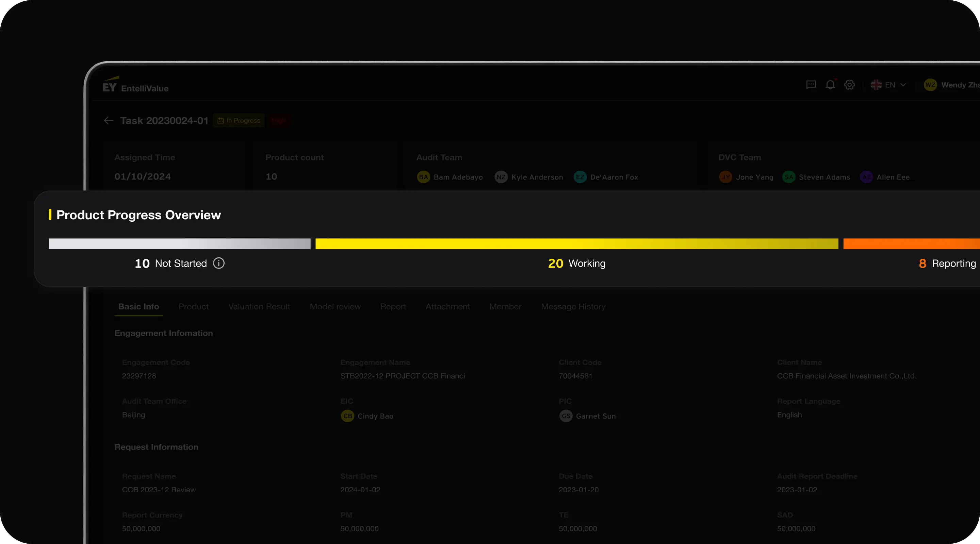The height and width of the screenshot is (544, 980).
Task: Click the Request Information section heading
Action: tap(157, 447)
